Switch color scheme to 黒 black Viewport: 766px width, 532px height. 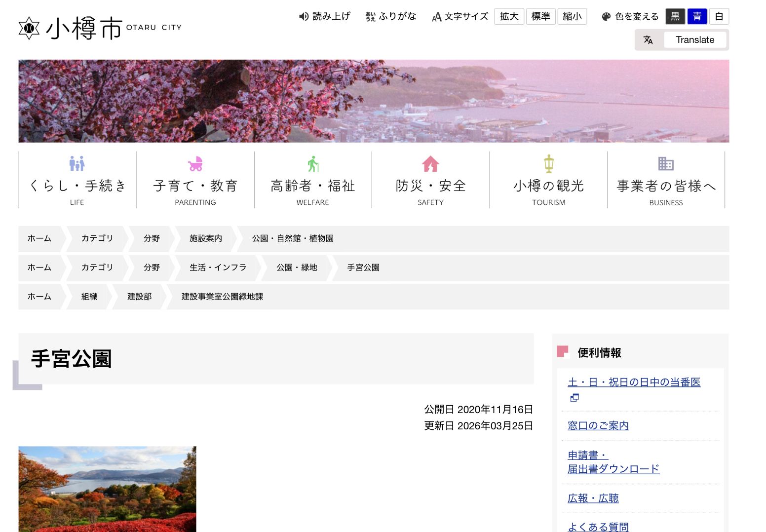click(675, 16)
